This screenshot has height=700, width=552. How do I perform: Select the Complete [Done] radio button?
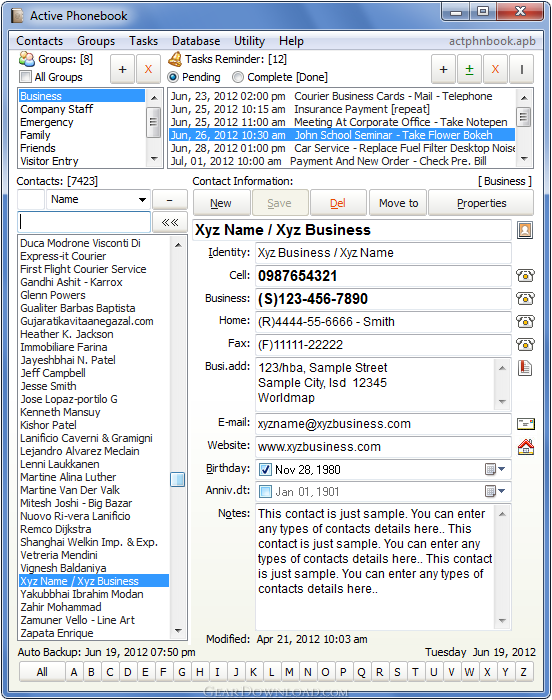[238, 77]
